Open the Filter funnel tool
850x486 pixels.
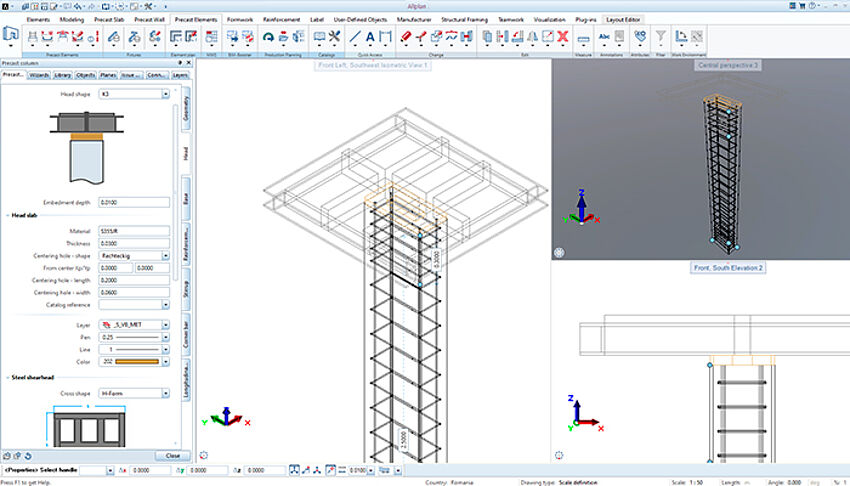pos(661,38)
